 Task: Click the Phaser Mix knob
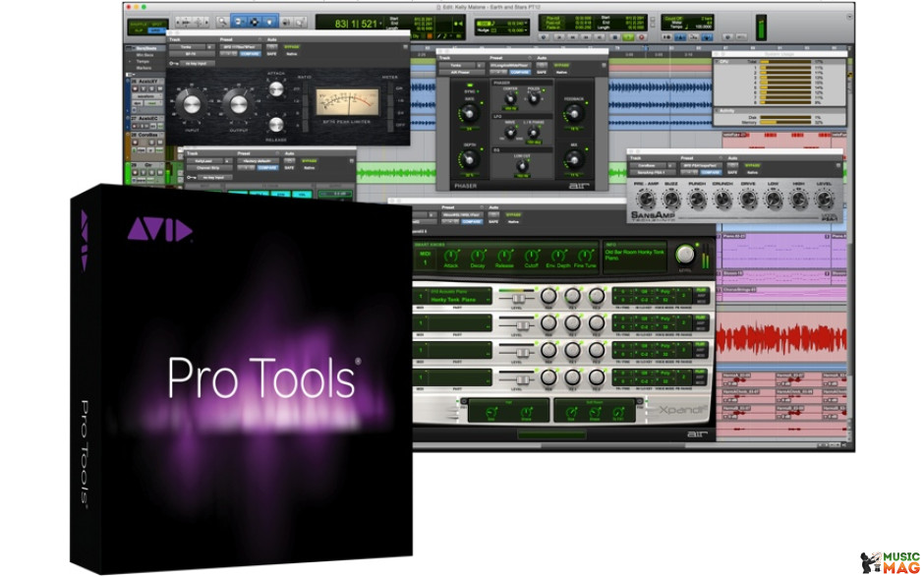pos(573,158)
